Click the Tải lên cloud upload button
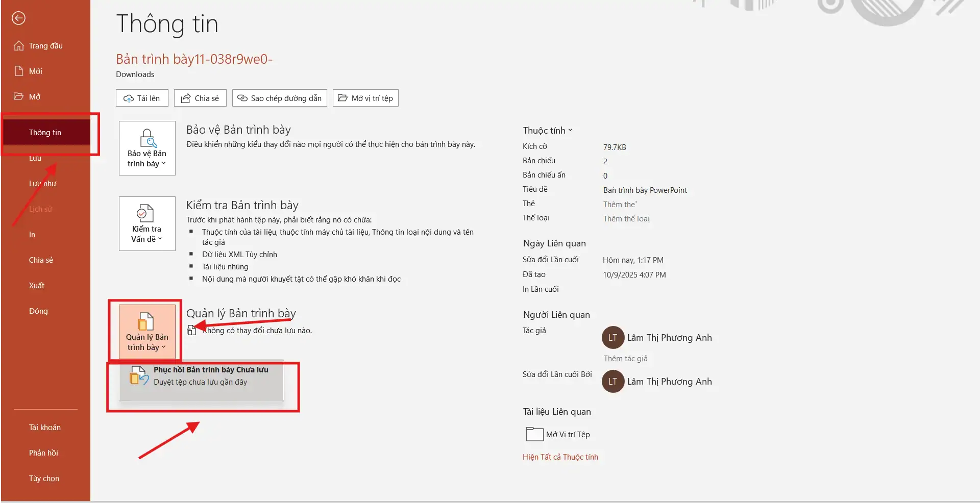The width and height of the screenshot is (980, 503). [x=142, y=98]
